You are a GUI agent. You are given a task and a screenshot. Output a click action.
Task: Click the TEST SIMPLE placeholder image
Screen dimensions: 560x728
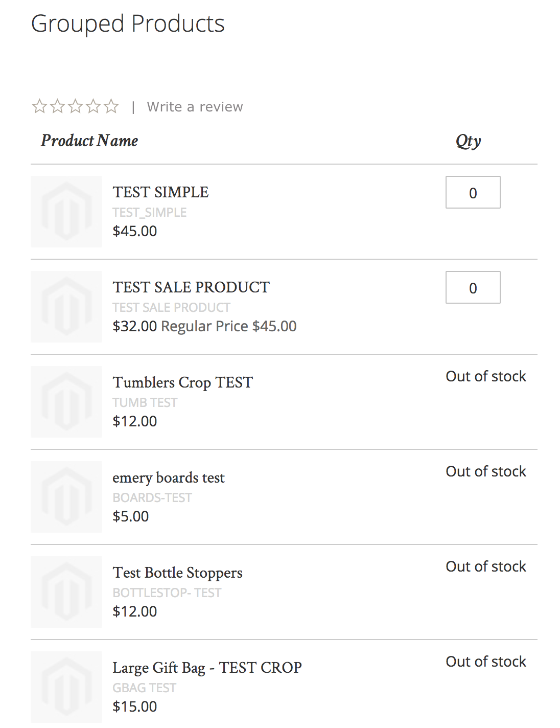66,212
